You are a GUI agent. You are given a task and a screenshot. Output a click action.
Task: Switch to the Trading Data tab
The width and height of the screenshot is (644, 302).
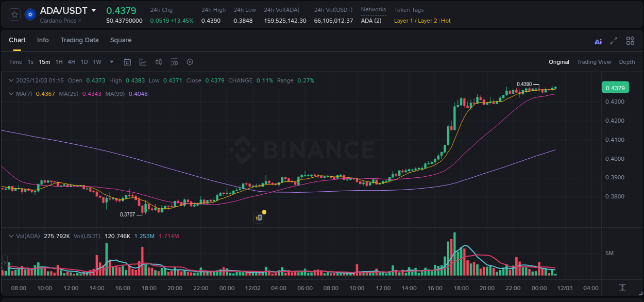coord(79,40)
